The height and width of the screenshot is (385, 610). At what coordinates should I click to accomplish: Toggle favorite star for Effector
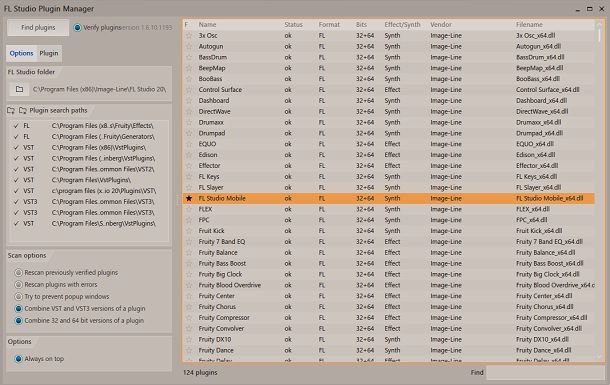pos(189,166)
